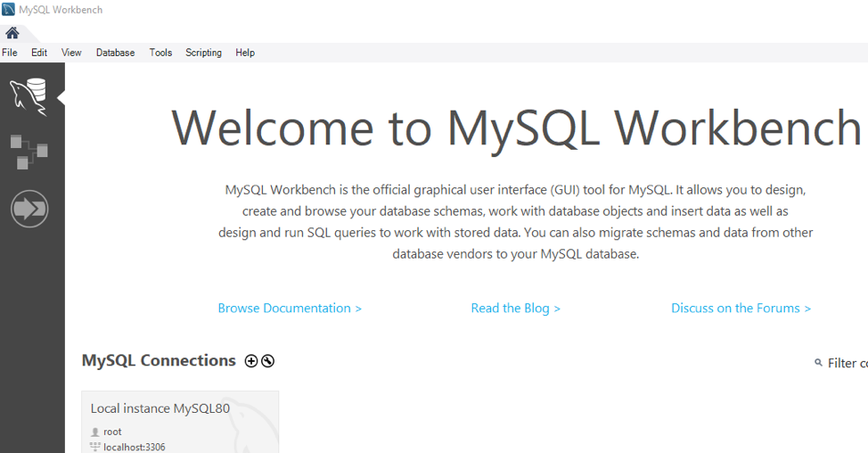
Task: Open the Tools menu
Action: 160,53
